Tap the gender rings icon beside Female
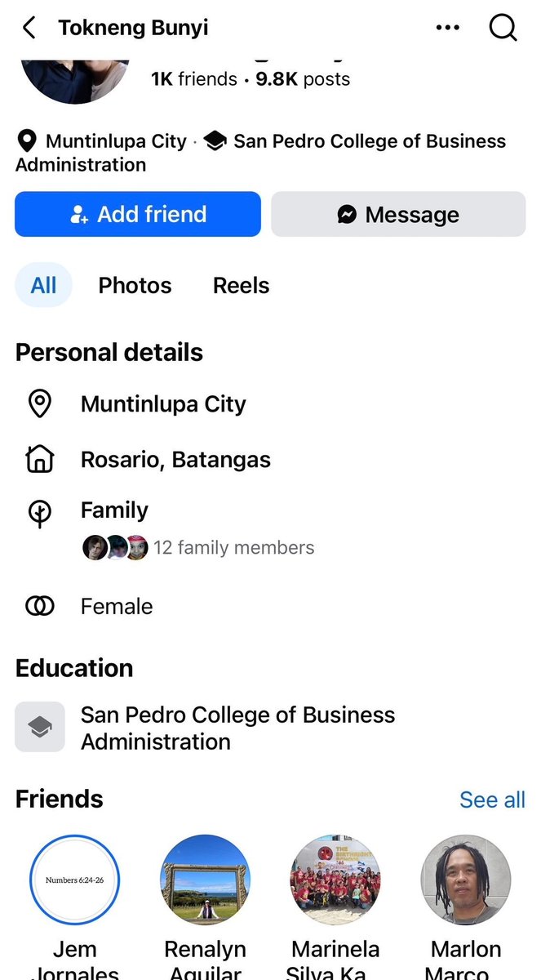This screenshot has height=980, width=541. [x=39, y=606]
